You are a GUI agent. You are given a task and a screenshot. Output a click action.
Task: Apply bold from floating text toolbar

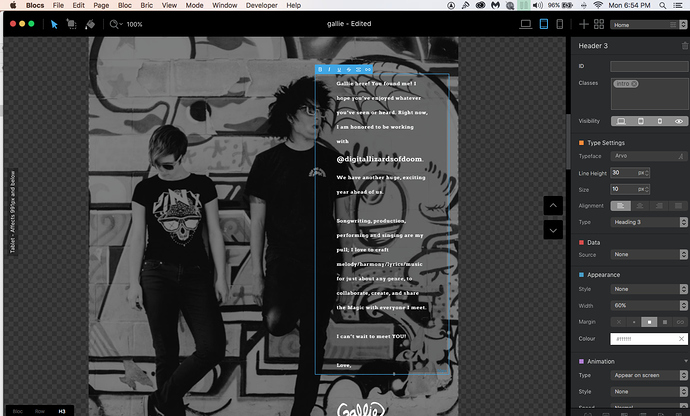tap(321, 69)
